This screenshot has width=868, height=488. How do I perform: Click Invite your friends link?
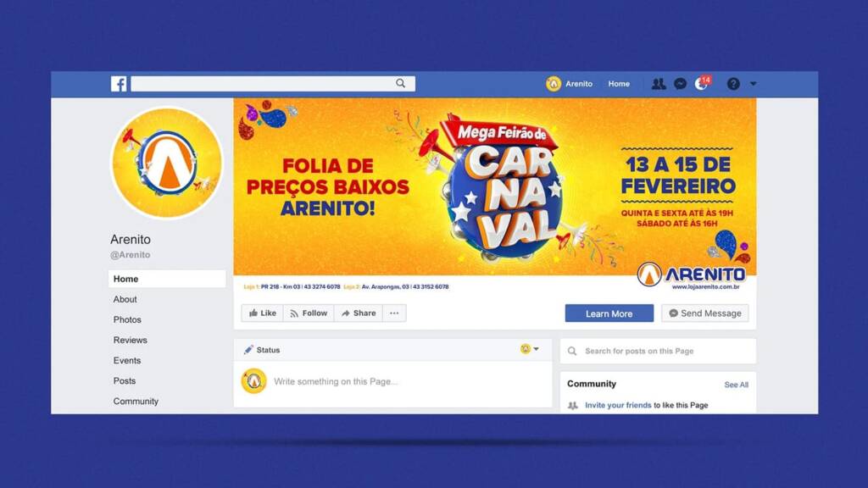tap(618, 405)
